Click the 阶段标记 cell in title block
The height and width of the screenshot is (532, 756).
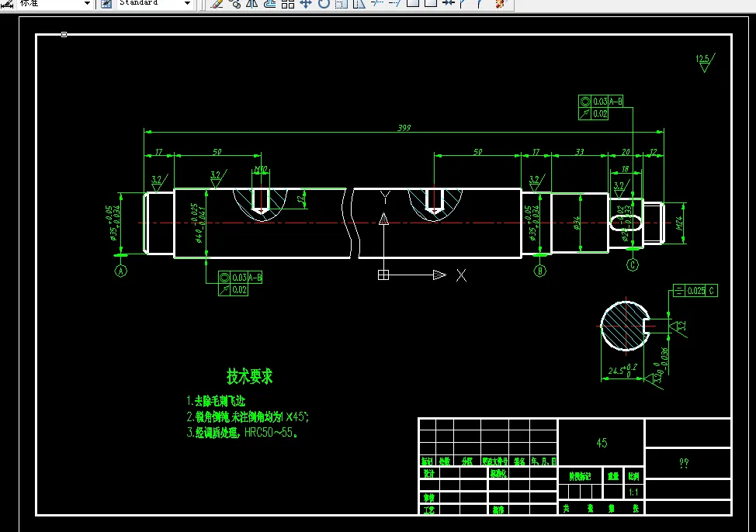[x=580, y=476]
